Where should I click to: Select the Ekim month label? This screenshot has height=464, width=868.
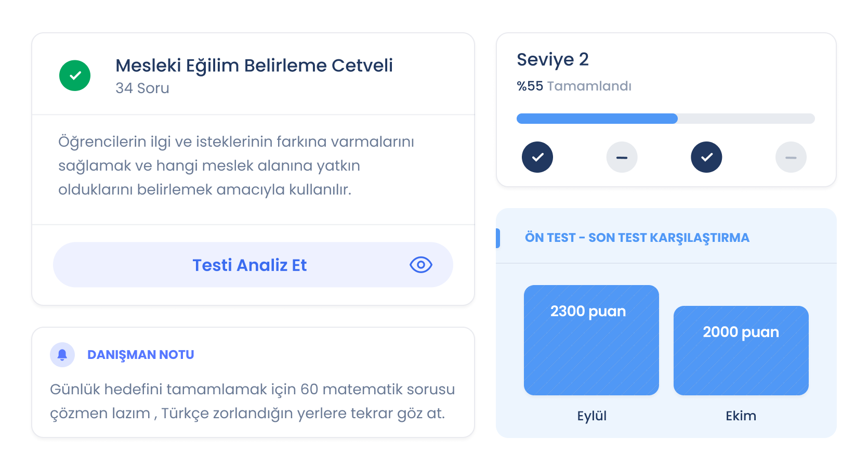pyautogui.click(x=741, y=416)
